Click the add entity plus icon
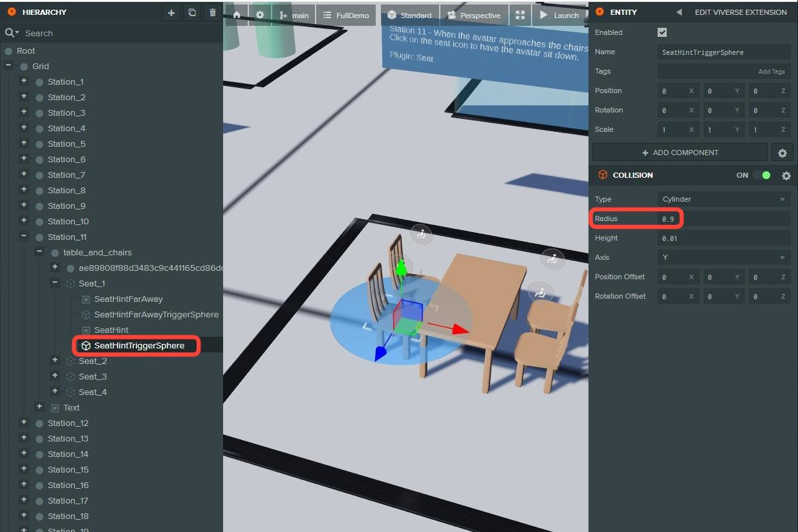The image size is (798, 532). tap(171, 13)
